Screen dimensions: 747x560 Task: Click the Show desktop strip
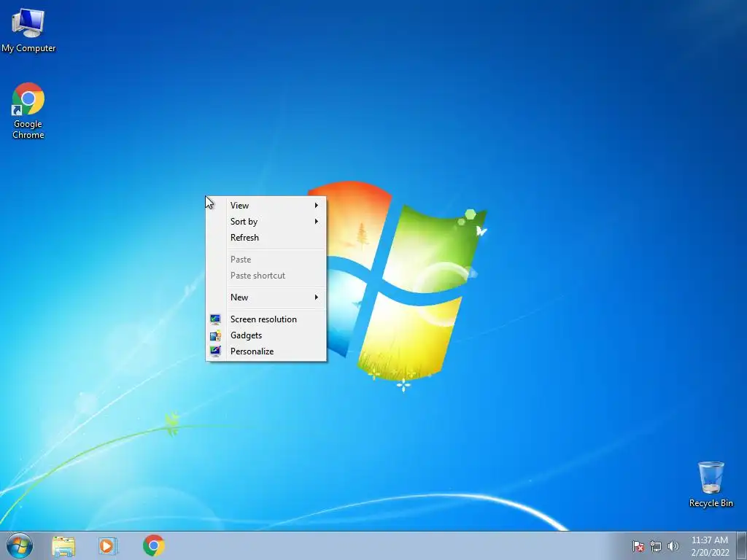point(742,545)
